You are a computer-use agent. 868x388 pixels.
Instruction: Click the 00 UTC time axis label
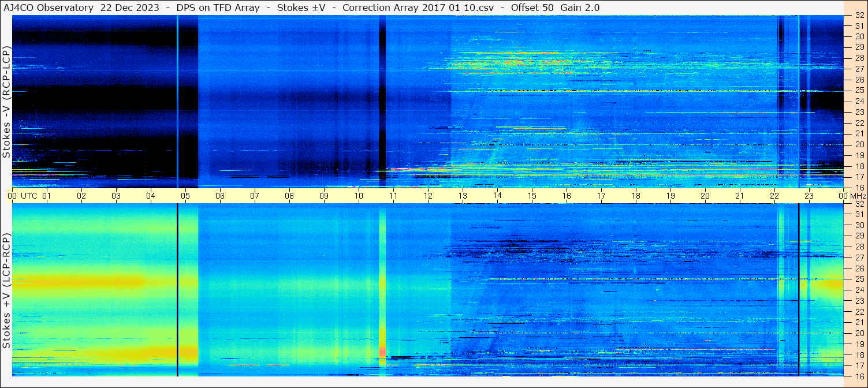pyautogui.click(x=22, y=196)
